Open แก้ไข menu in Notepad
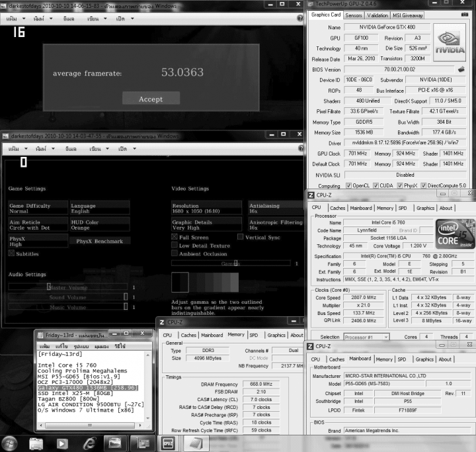The height and width of the screenshot is (452, 476). tap(61, 346)
